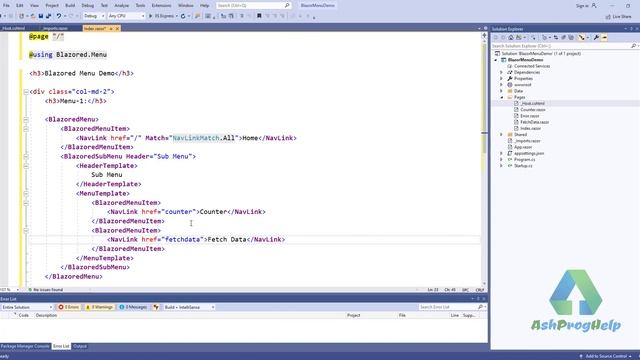Select App.razor in Solution Explorer
Image resolution: width=640 pixels, height=360 pixels.
point(523,147)
